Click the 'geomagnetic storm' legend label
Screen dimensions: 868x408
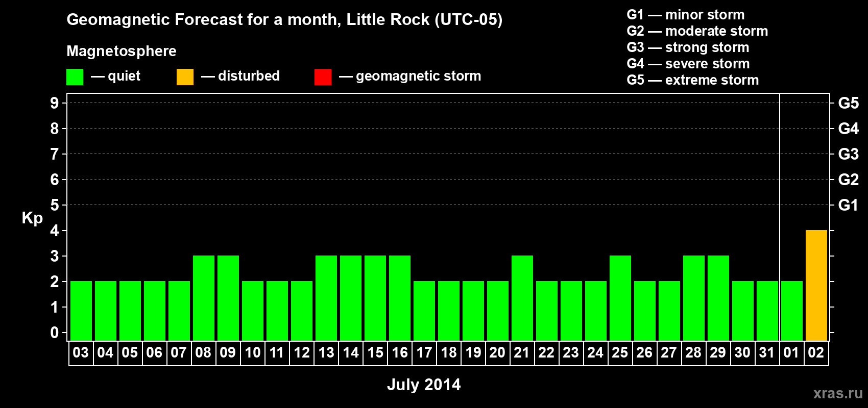pos(418,76)
